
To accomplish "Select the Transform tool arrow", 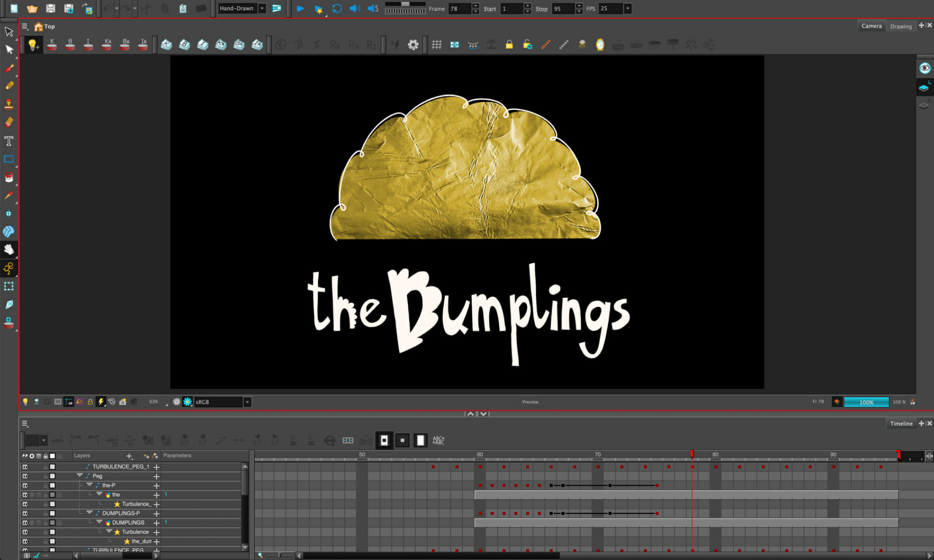I will pos(9,31).
